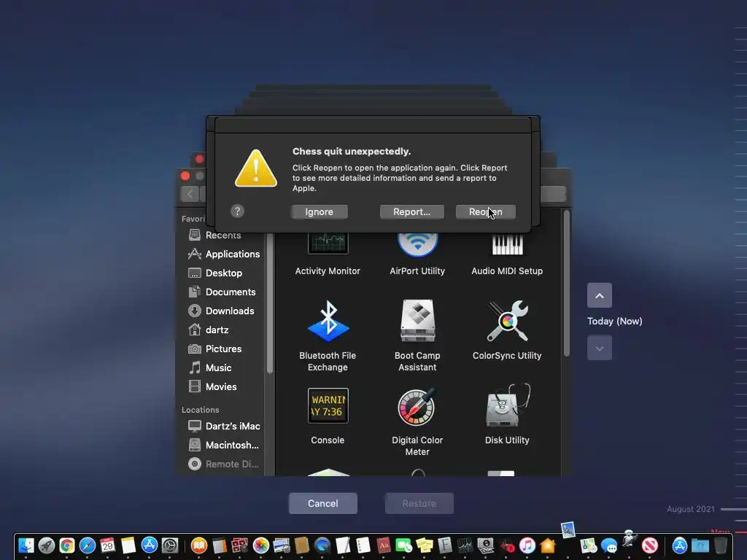The height and width of the screenshot is (560, 747).
Task: Open Google Chrome from the Dock
Action: pyautogui.click(x=67, y=545)
